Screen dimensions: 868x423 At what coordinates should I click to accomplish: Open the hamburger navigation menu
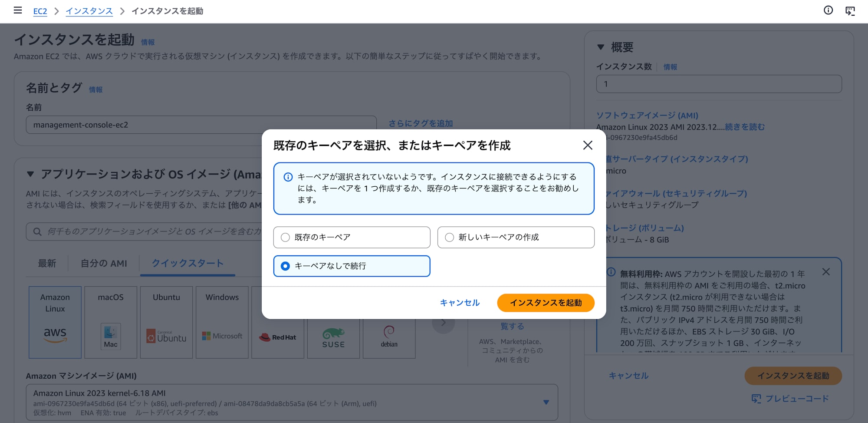pos(18,10)
